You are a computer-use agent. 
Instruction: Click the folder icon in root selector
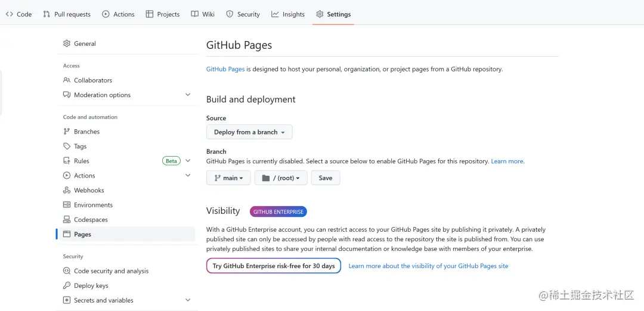point(266,178)
